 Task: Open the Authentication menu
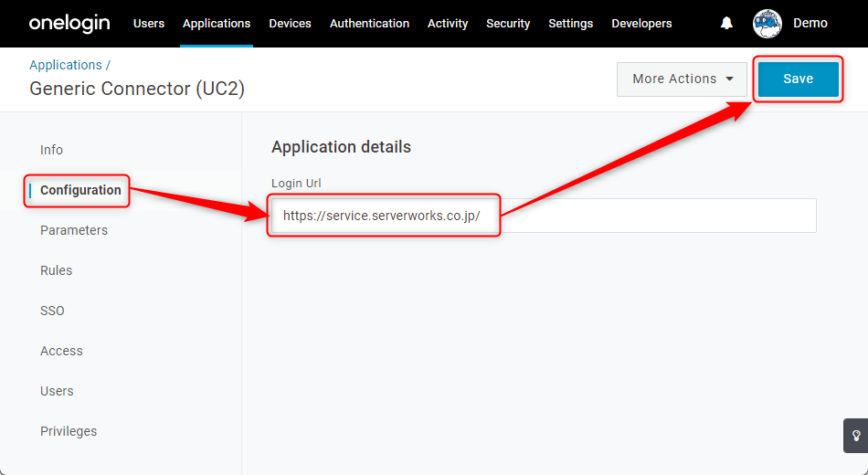[x=369, y=23]
